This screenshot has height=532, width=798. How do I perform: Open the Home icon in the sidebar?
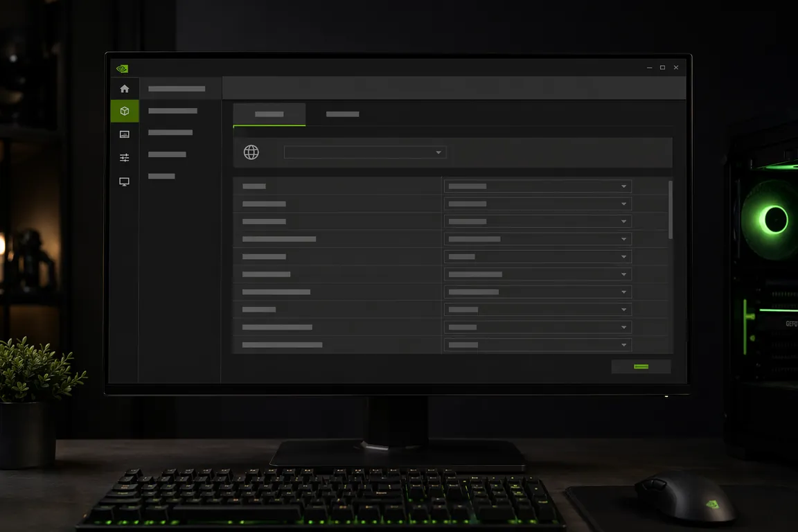124,89
